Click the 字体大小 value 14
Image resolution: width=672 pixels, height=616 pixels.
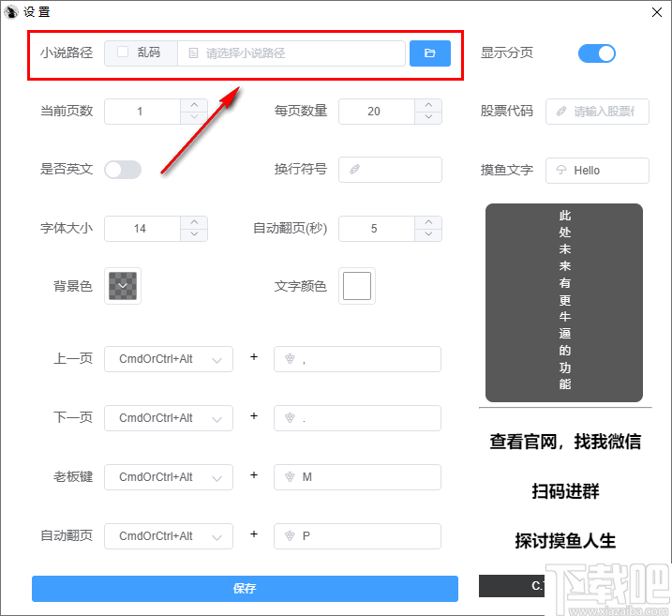pos(140,229)
